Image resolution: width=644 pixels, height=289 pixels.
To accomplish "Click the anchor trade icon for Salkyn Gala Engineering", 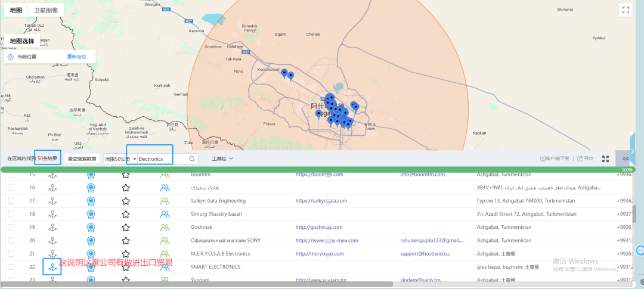I will point(52,201).
